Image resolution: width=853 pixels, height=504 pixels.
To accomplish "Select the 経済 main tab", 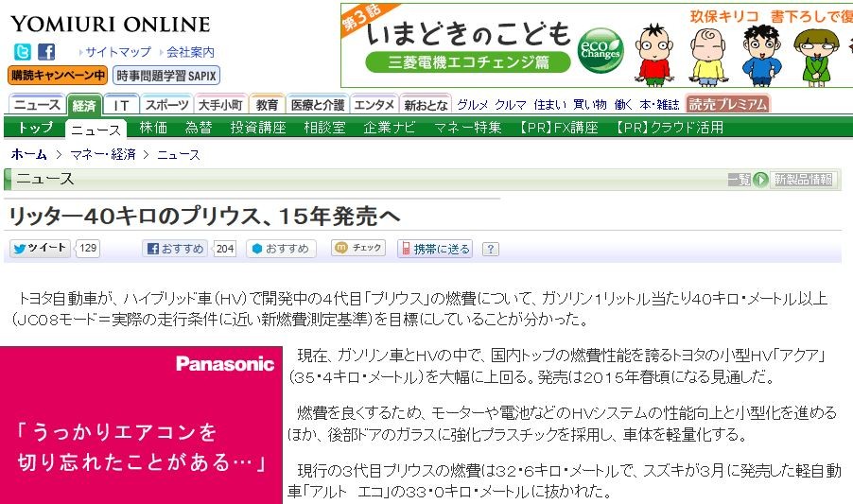I will pyautogui.click(x=84, y=105).
